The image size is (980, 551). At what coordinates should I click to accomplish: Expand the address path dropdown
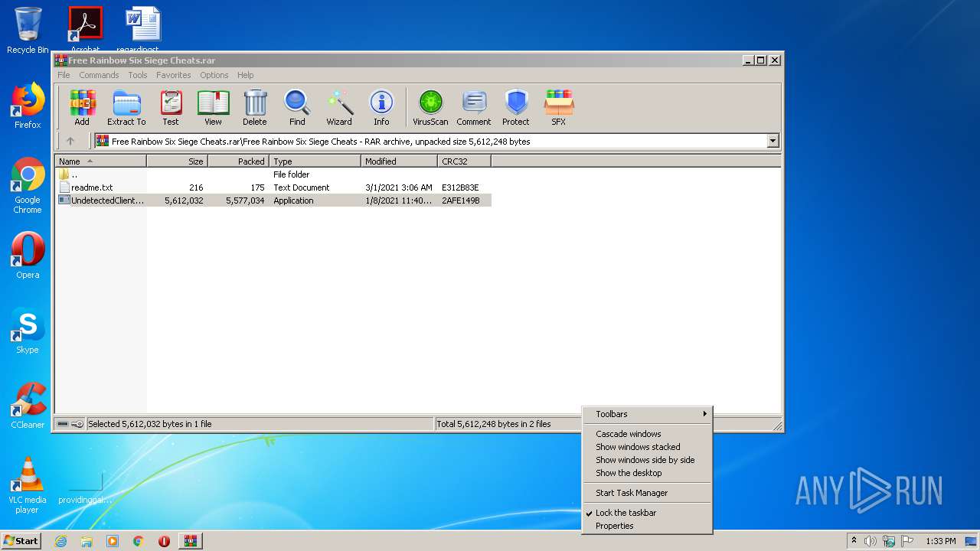(x=773, y=141)
